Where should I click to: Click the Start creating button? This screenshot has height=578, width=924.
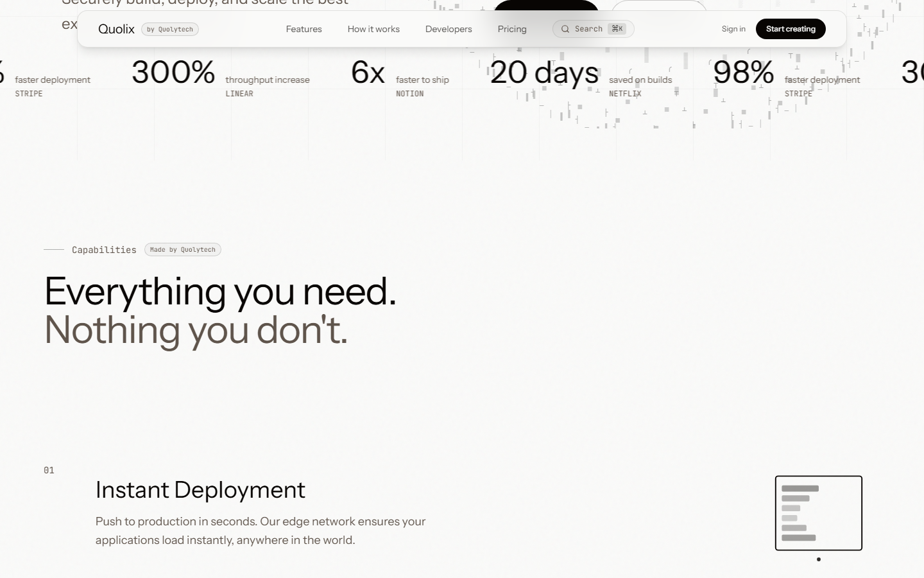[791, 29]
